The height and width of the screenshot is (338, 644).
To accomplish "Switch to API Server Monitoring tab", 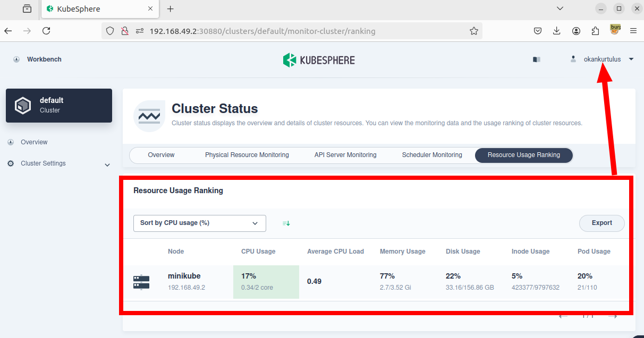I will 345,155.
